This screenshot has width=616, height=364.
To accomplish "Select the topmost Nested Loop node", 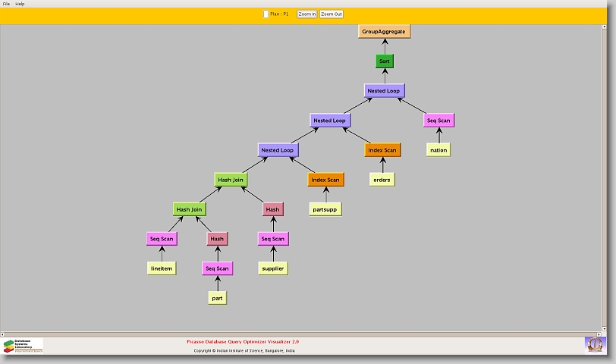I will pos(383,91).
